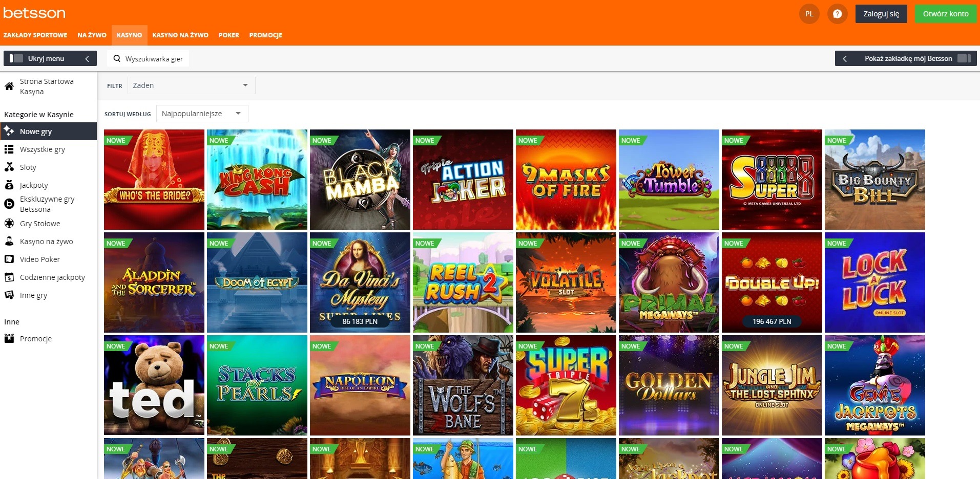
Task: Toggle the Pokaż zakładkę mój Betsson switch
Action: (964, 58)
